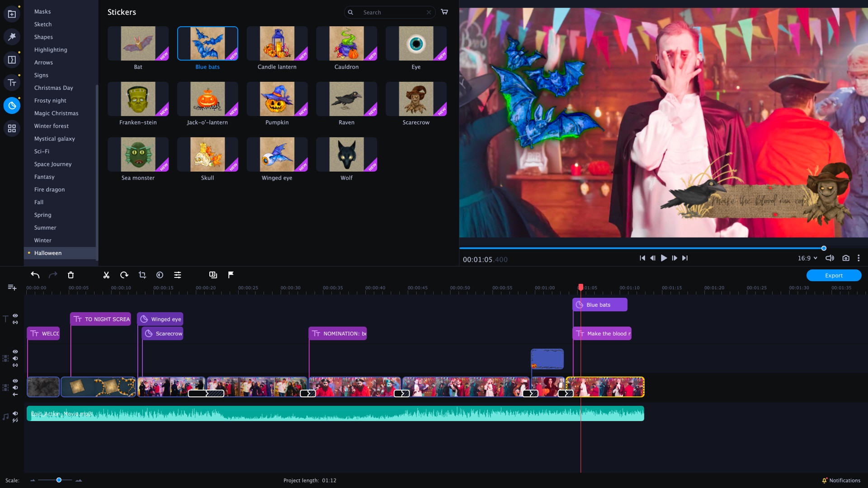Image resolution: width=868 pixels, height=488 pixels.
Task: Open Color Adjustments from the toolbar
Action: tap(178, 275)
